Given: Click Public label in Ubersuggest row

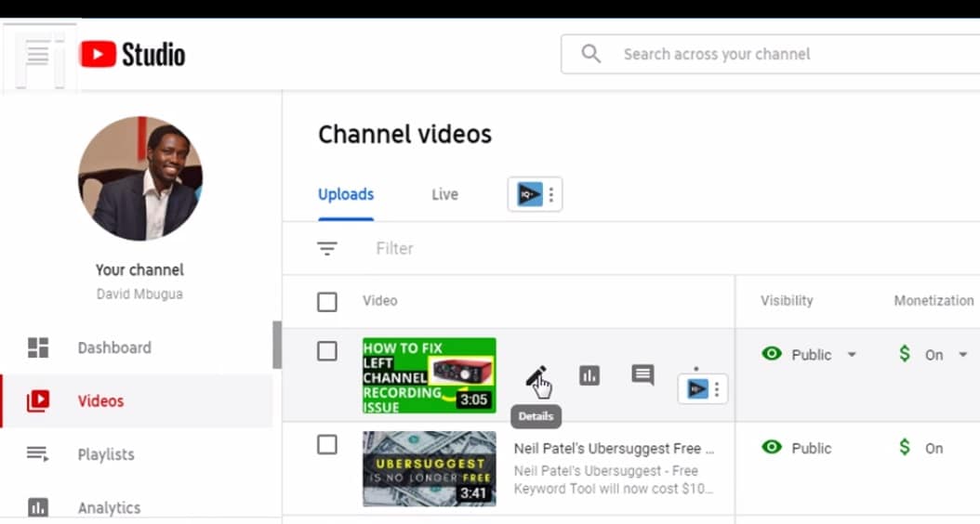Looking at the screenshot, I should [812, 449].
